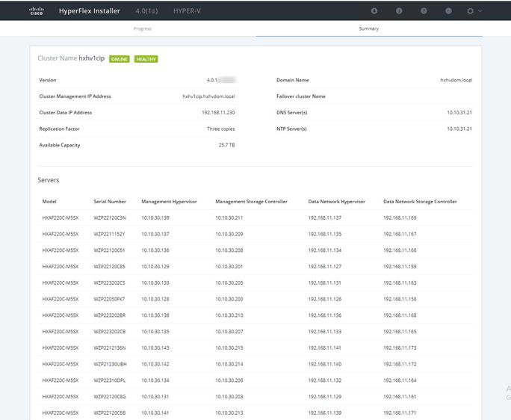Click the DNS Server value 10.10.31.21
Viewport: 511px width, 420px height.
(459, 113)
